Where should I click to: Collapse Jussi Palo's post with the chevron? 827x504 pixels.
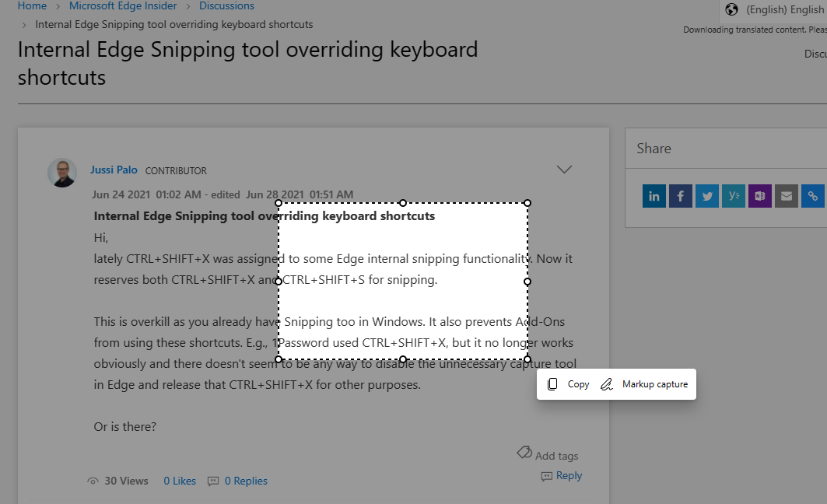pos(564,169)
